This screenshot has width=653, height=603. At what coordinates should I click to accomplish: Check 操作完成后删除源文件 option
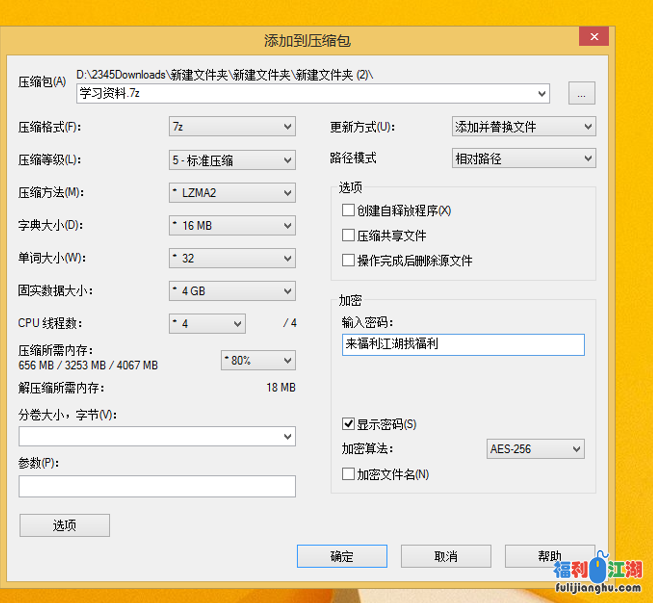point(349,260)
